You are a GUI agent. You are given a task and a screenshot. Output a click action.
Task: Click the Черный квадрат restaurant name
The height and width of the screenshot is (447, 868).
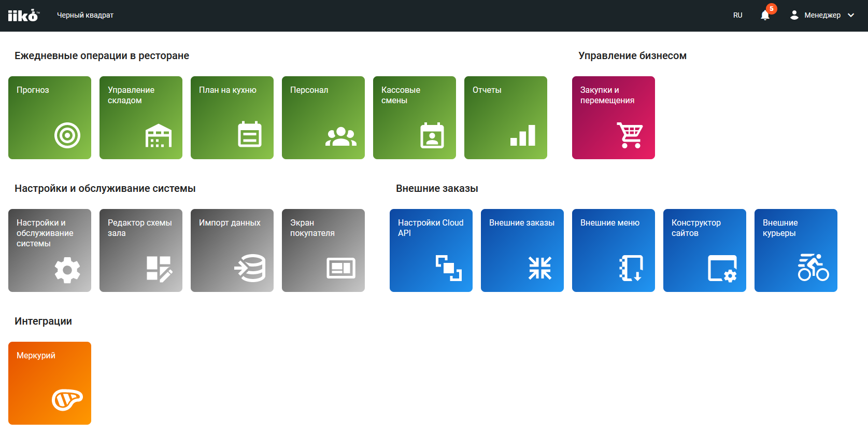click(x=85, y=16)
